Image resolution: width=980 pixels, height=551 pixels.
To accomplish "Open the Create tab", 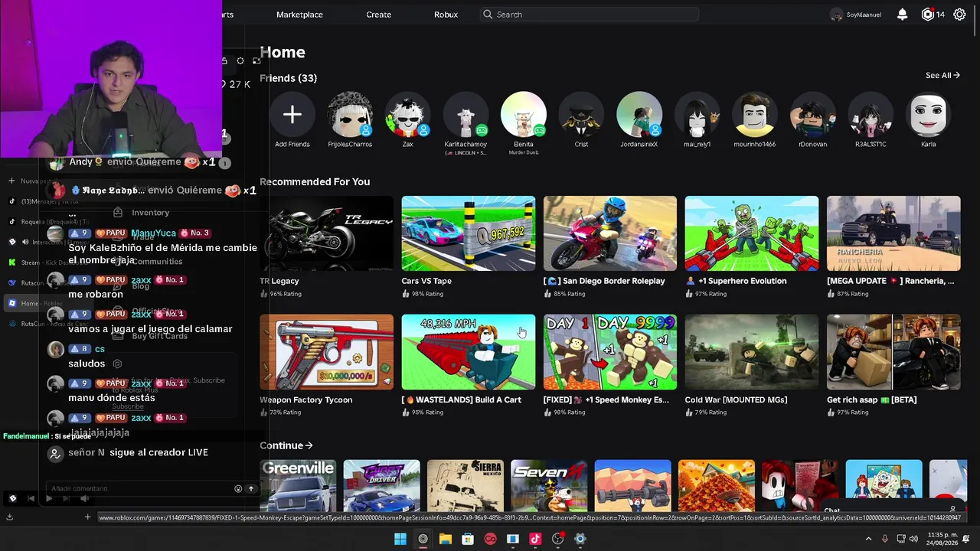I will (x=378, y=15).
